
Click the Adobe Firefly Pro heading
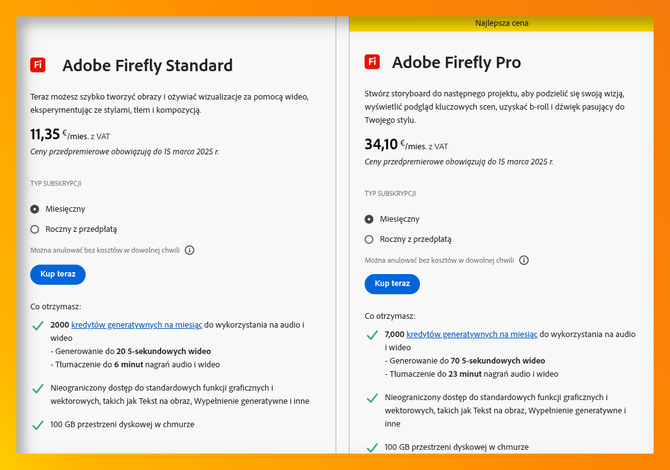(x=457, y=62)
